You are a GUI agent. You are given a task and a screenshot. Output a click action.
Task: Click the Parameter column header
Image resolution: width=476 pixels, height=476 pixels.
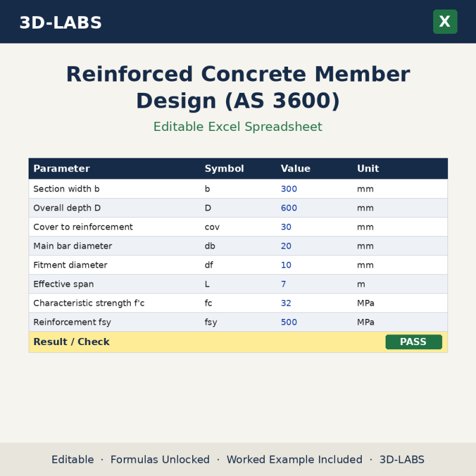pyautogui.click(x=62, y=168)
